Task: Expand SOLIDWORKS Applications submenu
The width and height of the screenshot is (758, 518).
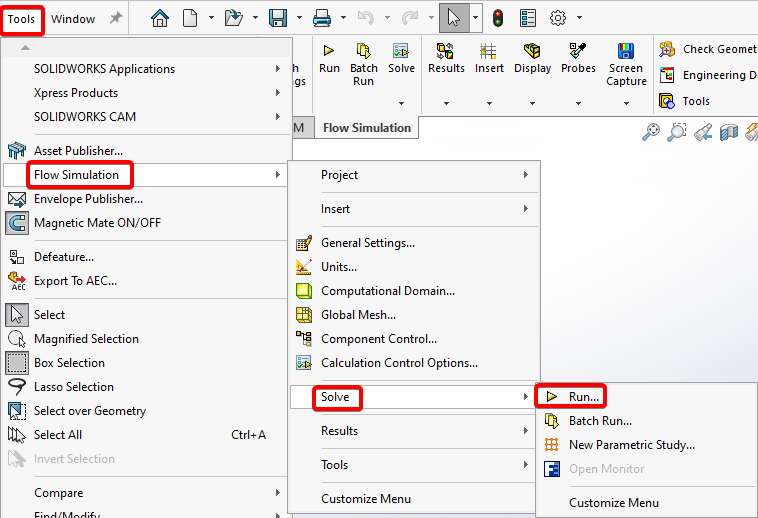Action: click(x=147, y=69)
